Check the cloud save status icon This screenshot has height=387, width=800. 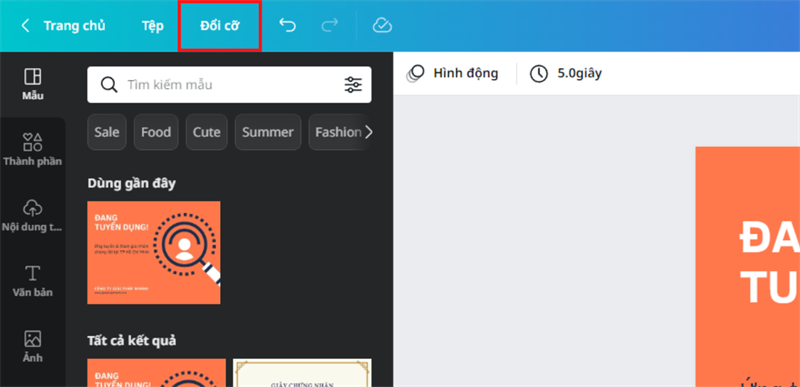click(x=382, y=25)
